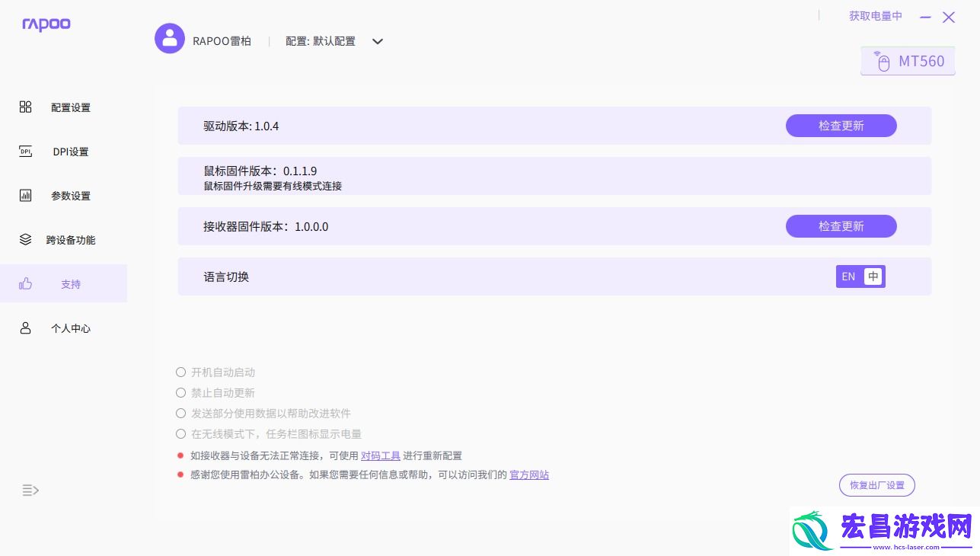Viewport: 980px width, 556px height.
Task: Click RAPOO雷柏 username
Action: [222, 41]
